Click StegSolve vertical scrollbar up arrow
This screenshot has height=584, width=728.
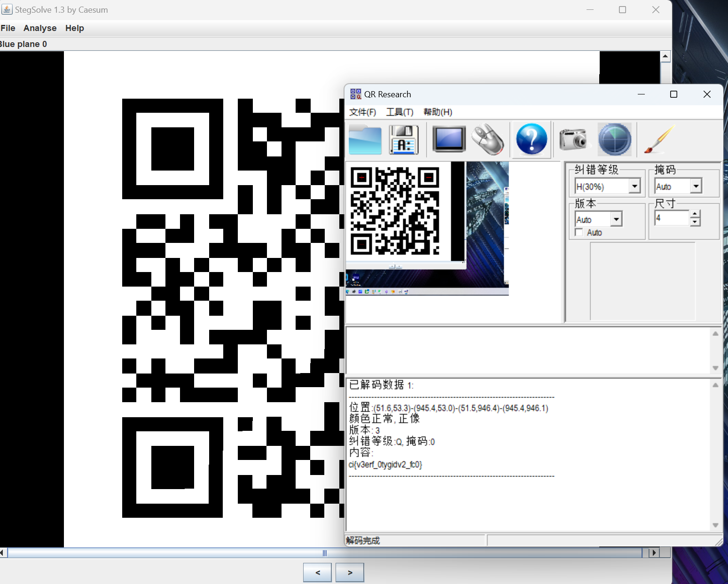pos(665,56)
